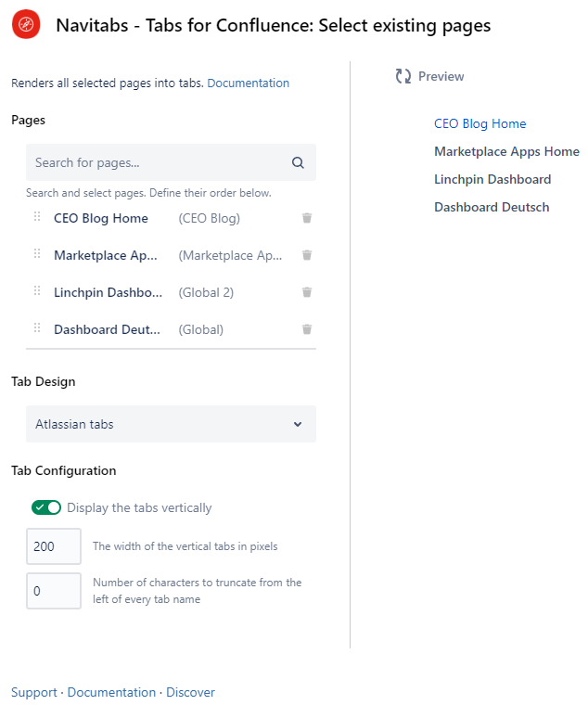Click the drag handle for CEO Blog Home

(x=37, y=217)
